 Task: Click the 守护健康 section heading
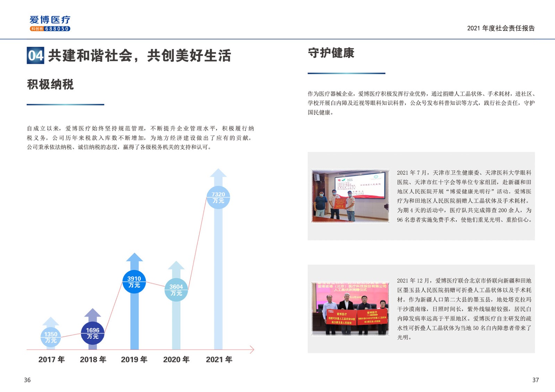331,53
